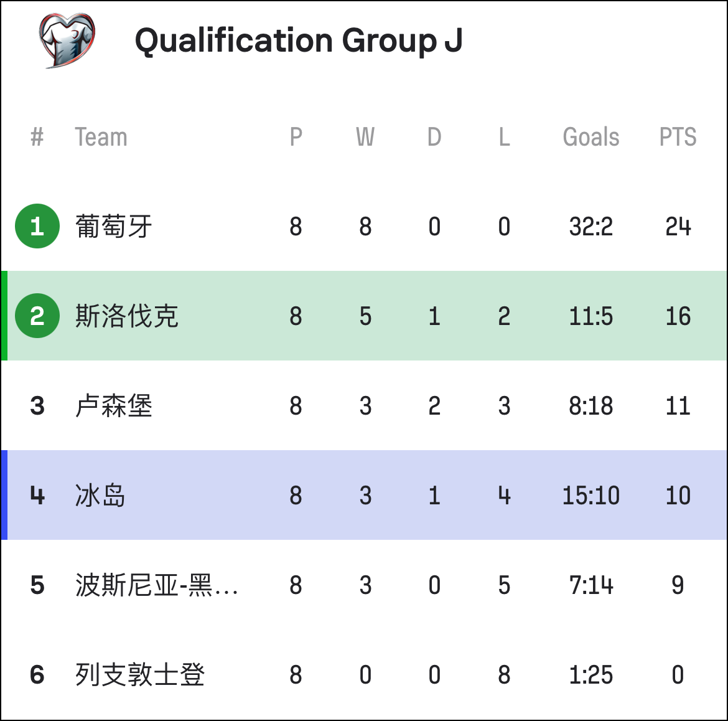Click the rank number 3 cell
728x721 pixels.
point(37,406)
